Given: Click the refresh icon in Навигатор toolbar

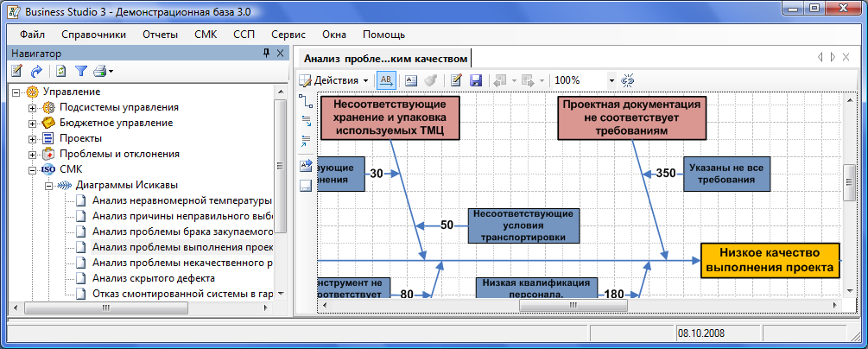Looking at the screenshot, I should pyautogui.click(x=60, y=71).
